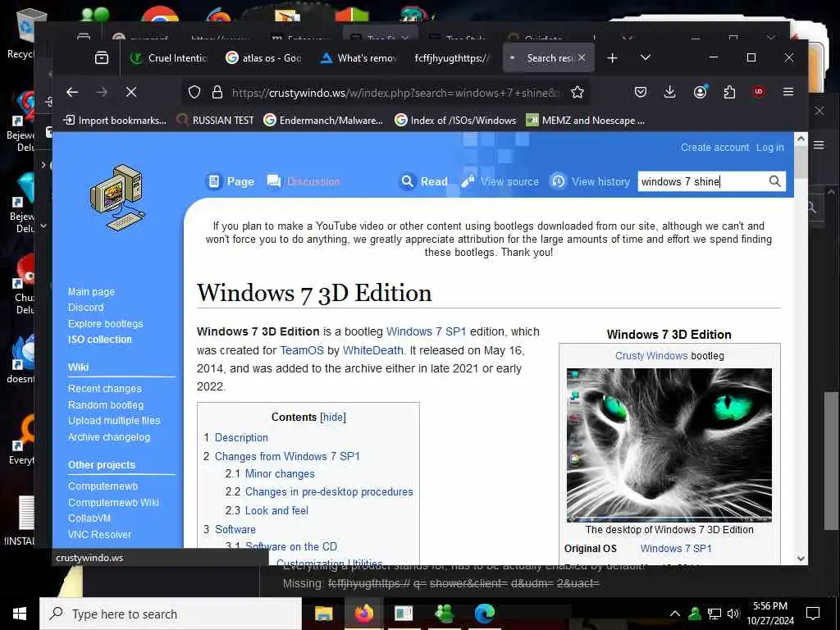
Task: Click the Crusty Windows infobox link
Action: tap(651, 356)
